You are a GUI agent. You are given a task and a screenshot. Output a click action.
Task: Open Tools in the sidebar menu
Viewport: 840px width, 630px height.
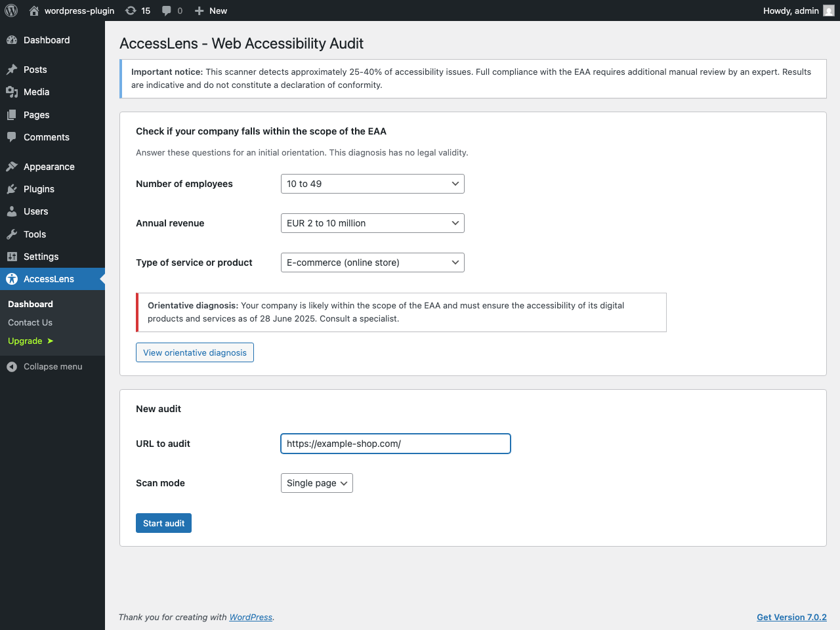tap(52, 234)
